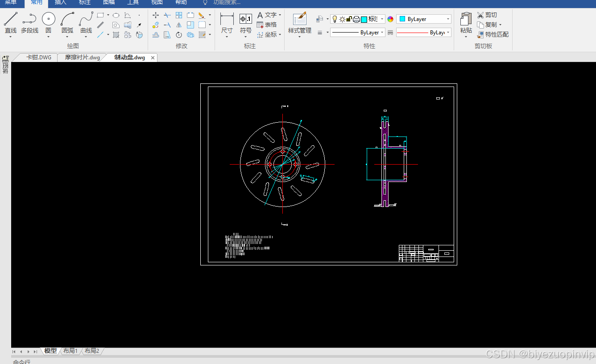This screenshot has width=596, height=364.
Task: Select the rectangle drawing tool
Action: point(101,15)
